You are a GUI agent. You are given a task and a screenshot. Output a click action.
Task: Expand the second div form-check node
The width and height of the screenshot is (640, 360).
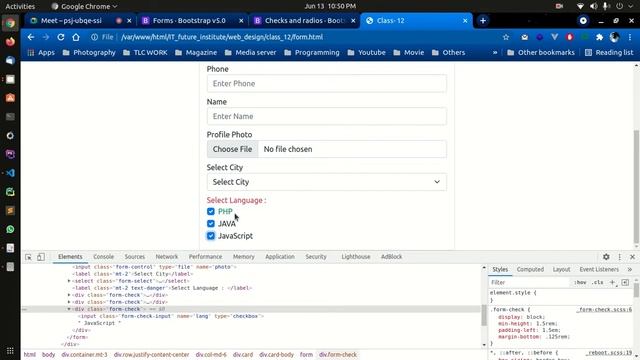[x=69, y=302]
